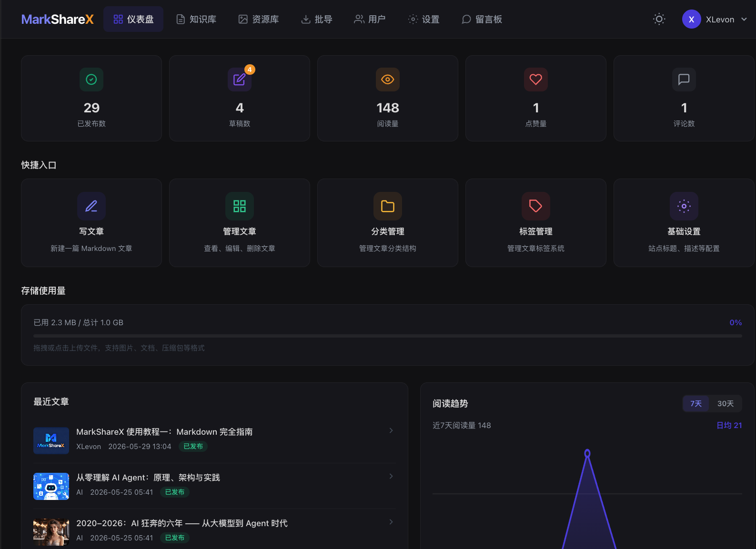
Task: Click the comment bubble icon for 评论数
Action: [684, 80]
